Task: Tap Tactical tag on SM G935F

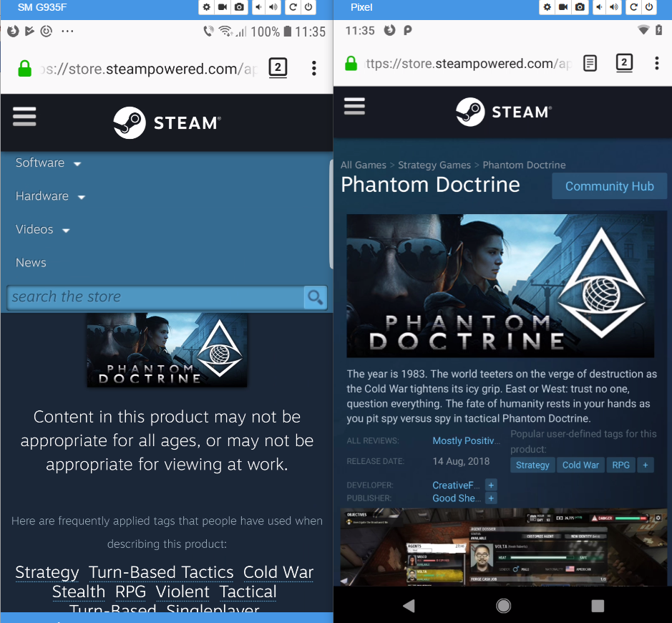Action: coord(248,591)
